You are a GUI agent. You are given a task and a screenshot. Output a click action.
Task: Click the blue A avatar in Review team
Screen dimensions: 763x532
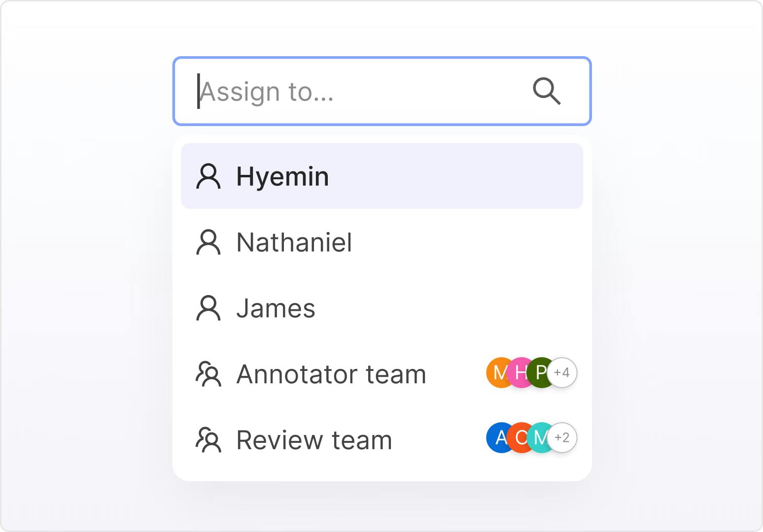pyautogui.click(x=498, y=438)
